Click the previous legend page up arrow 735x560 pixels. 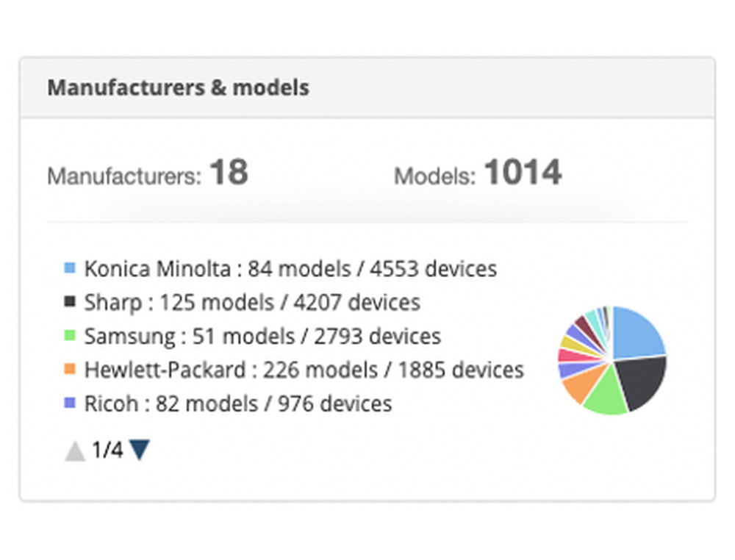coord(75,450)
